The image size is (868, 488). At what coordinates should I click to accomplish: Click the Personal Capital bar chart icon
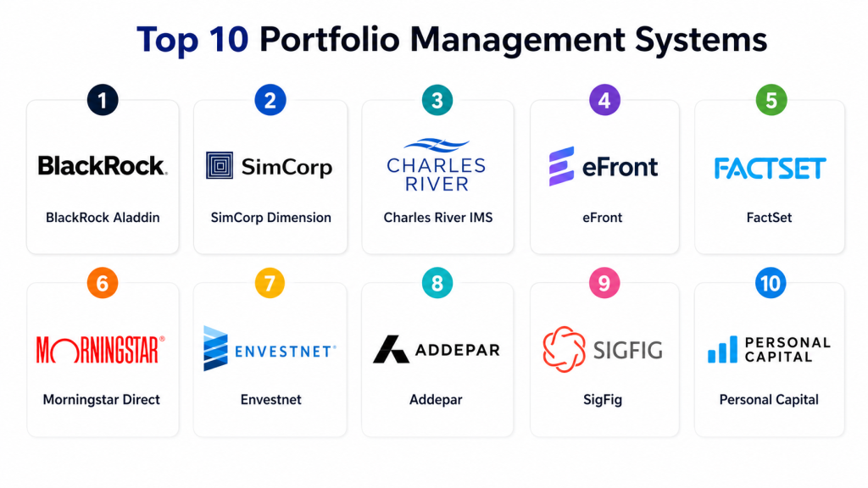[x=722, y=350]
